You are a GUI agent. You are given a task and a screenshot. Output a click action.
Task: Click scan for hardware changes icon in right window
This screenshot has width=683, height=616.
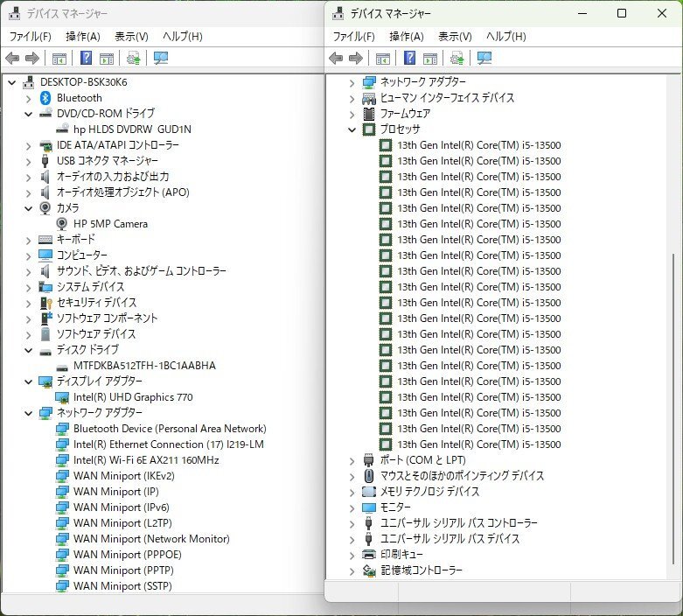coord(484,59)
